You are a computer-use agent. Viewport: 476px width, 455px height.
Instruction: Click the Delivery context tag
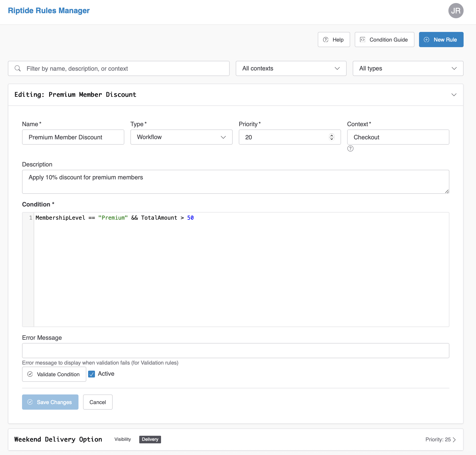coord(150,439)
